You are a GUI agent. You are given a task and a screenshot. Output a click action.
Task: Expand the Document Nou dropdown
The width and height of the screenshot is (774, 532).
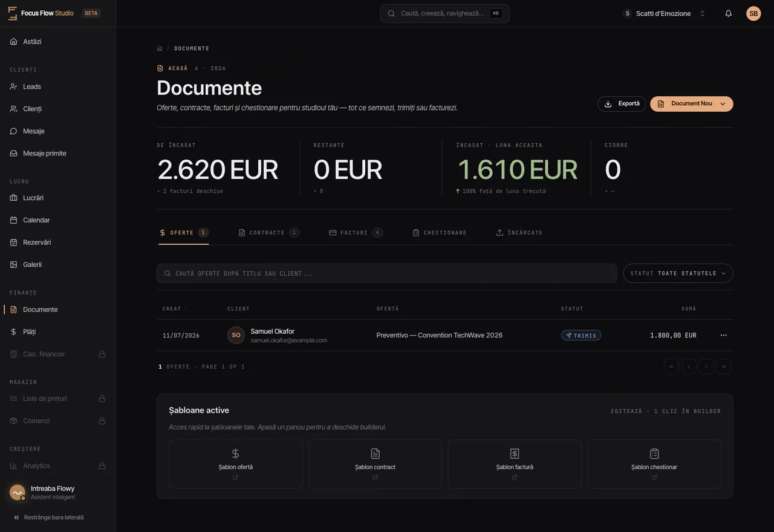723,104
